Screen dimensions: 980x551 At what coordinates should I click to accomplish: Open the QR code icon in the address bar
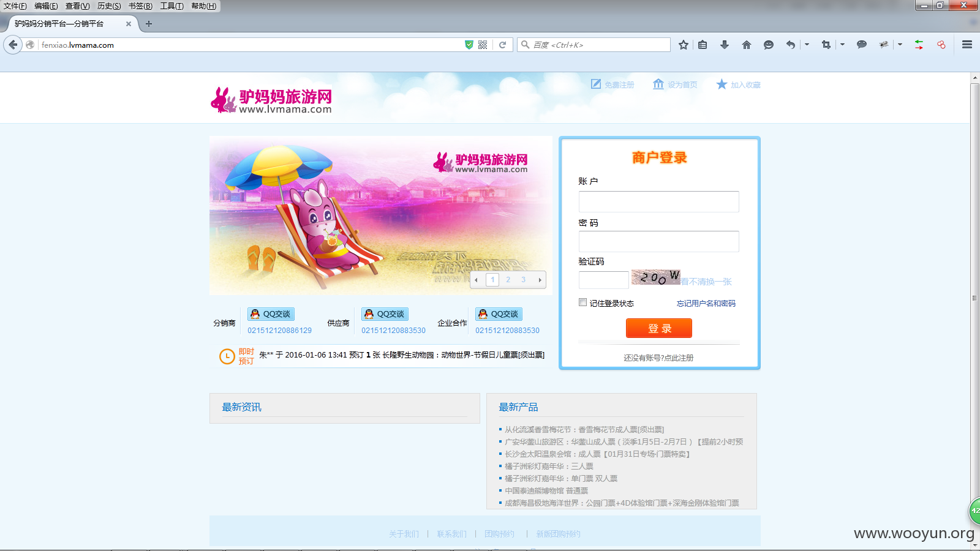483,45
